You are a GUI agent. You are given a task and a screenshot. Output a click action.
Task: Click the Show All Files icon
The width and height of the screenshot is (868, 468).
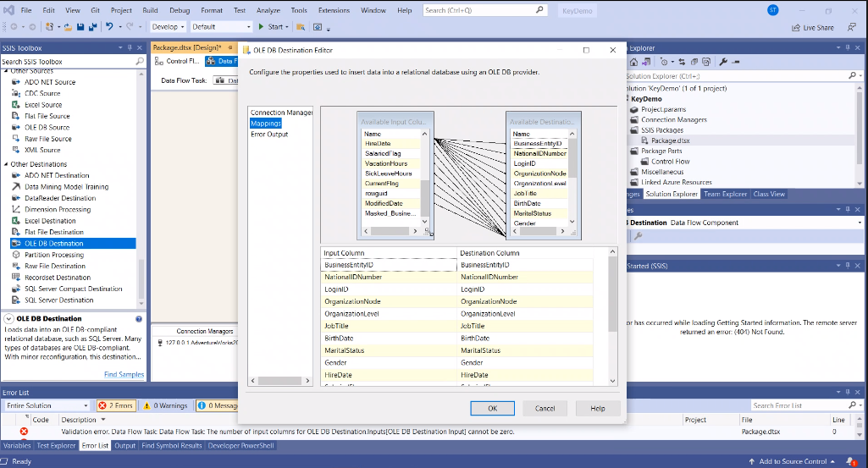pyautogui.click(x=706, y=62)
